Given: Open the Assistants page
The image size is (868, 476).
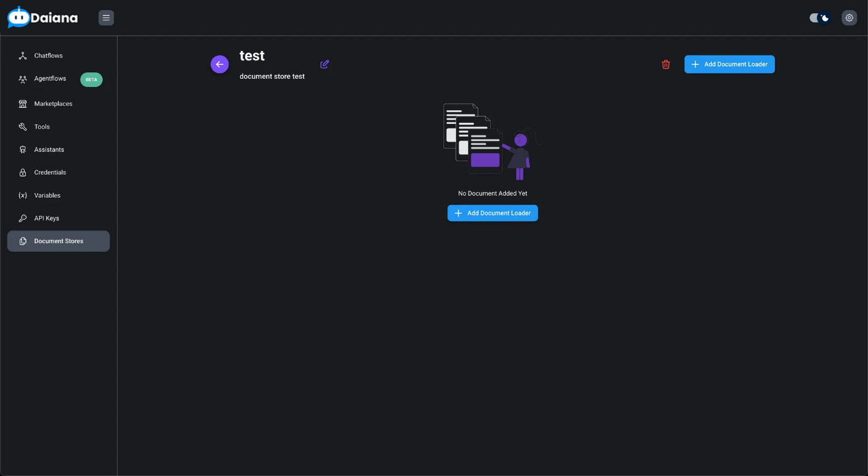Looking at the screenshot, I should (x=49, y=150).
